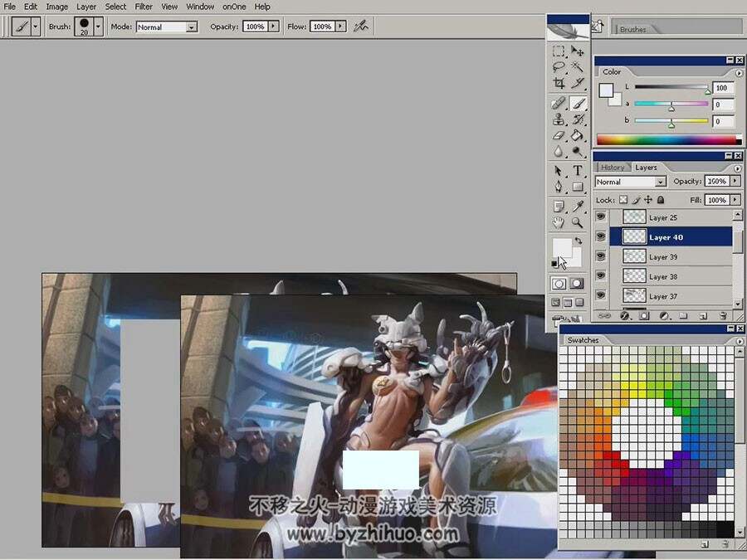Click the foreground color swatch in toolbox
Screen dimensions: 747x560
click(x=562, y=247)
